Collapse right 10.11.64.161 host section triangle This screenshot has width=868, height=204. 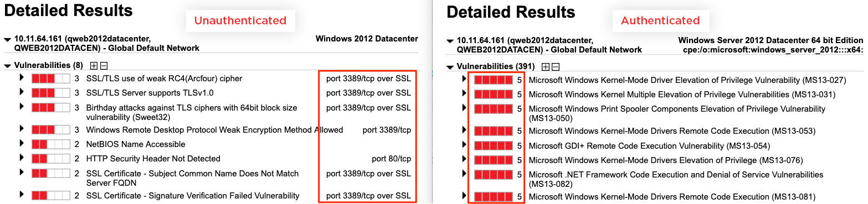(x=450, y=41)
